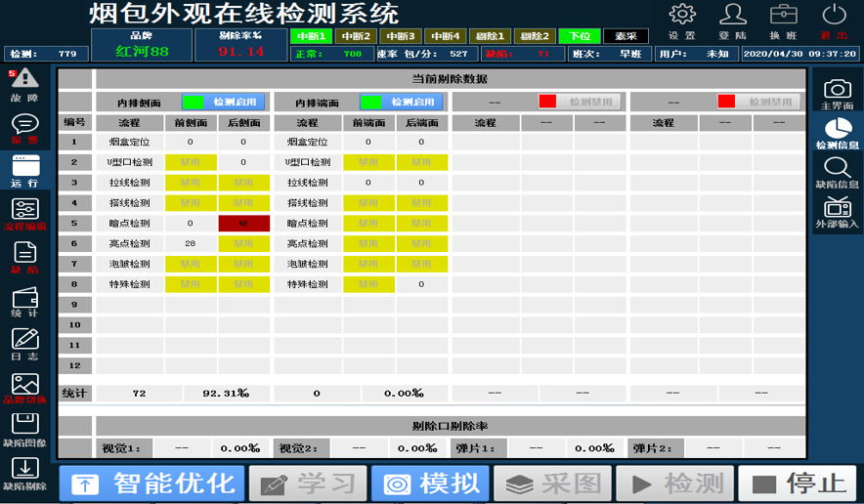
Task: Click the red 46 dark-spot count cell
Action: point(243,223)
